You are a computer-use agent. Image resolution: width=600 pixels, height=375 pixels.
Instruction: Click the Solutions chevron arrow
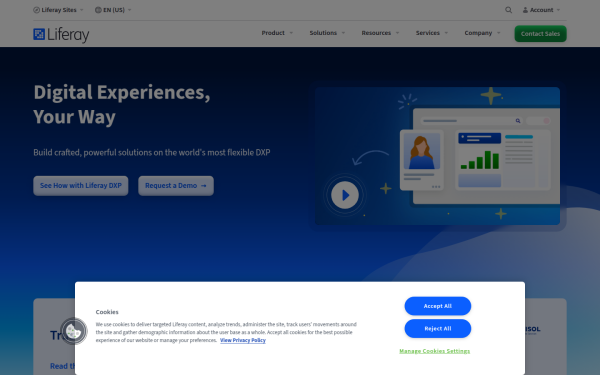343,33
